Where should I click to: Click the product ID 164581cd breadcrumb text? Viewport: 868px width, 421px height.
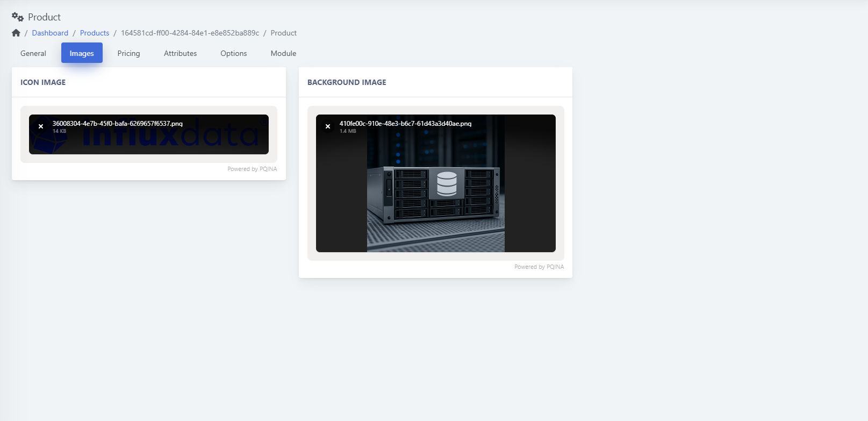coord(190,33)
